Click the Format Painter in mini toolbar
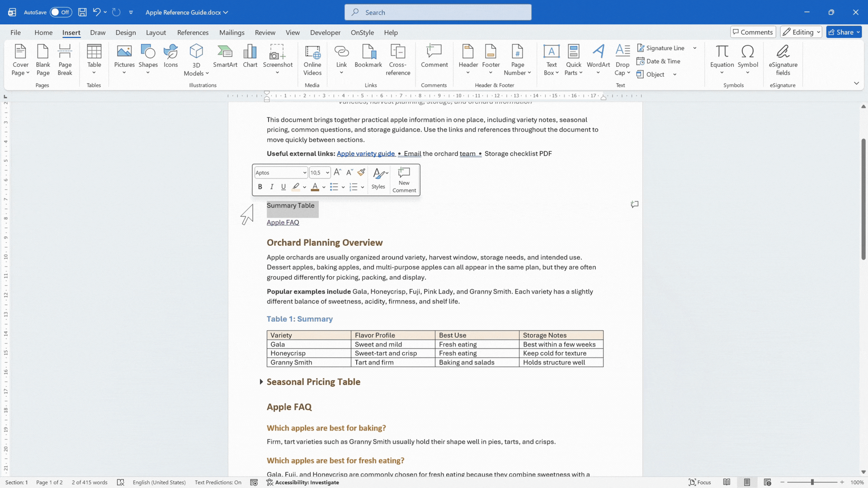The height and width of the screenshot is (488, 868). [361, 172]
